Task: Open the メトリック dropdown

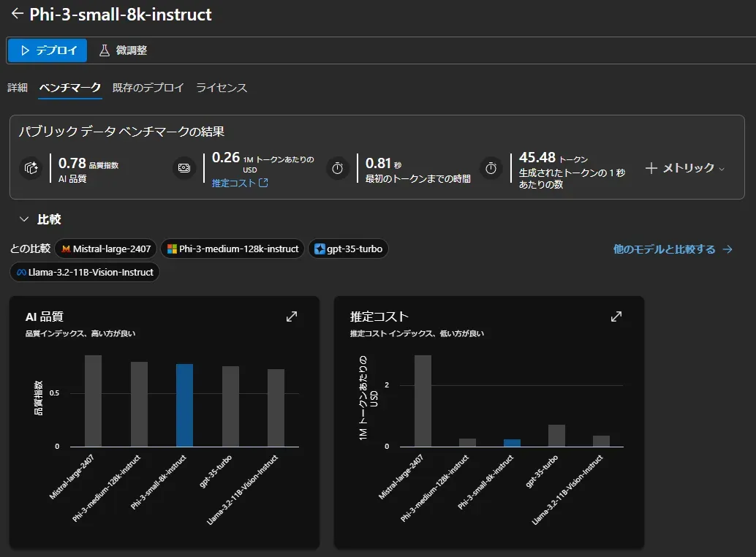Action: (683, 168)
